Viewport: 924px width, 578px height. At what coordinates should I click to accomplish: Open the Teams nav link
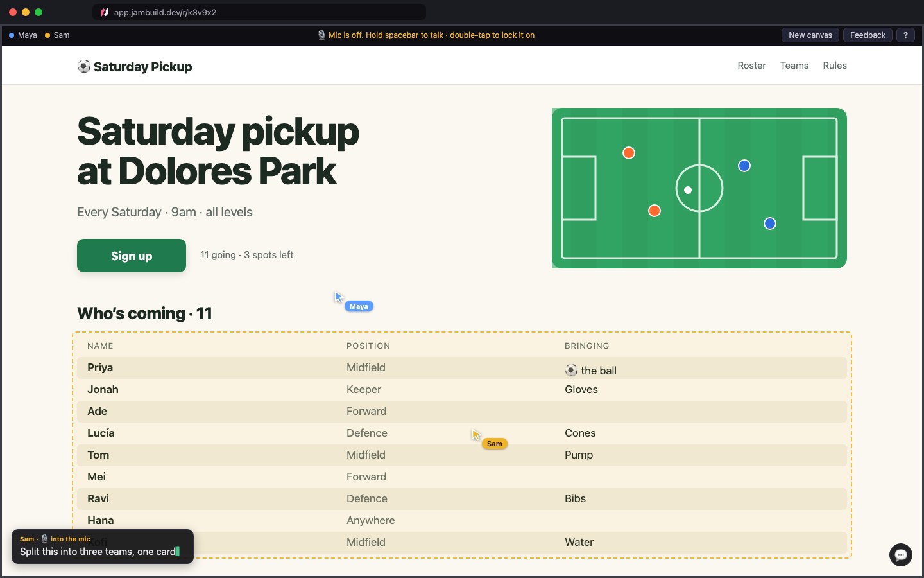[x=794, y=66]
